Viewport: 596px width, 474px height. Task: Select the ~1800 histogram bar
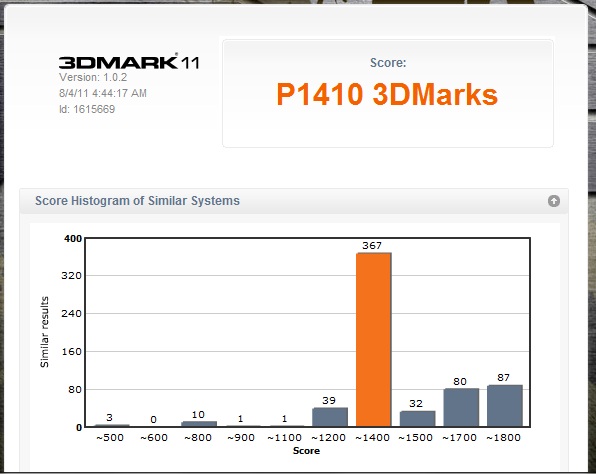tap(505, 406)
